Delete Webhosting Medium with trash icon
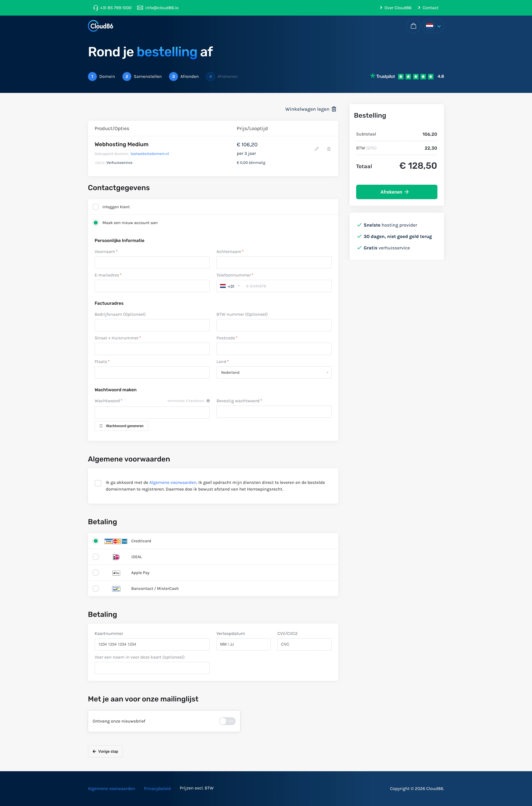 pos(329,149)
